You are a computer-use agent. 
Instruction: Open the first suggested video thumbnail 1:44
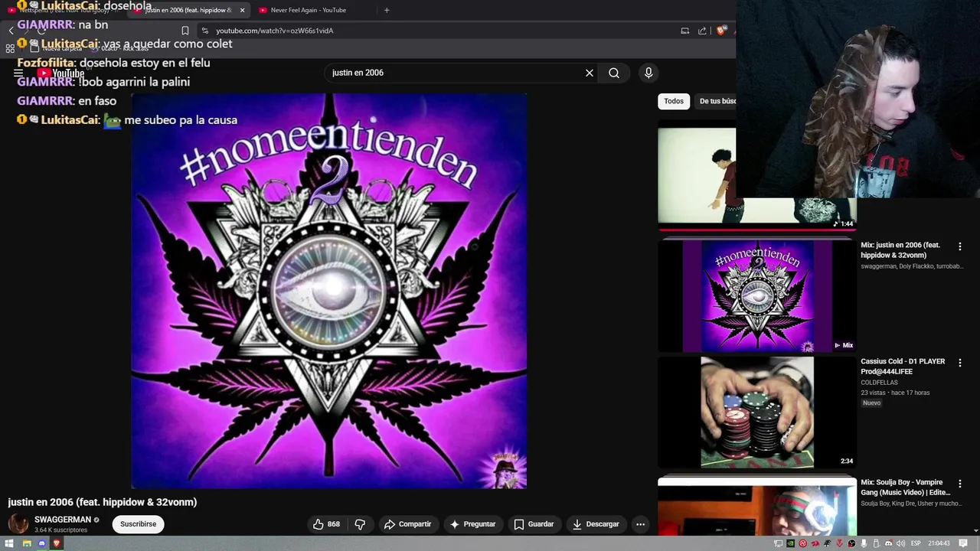pos(697,178)
